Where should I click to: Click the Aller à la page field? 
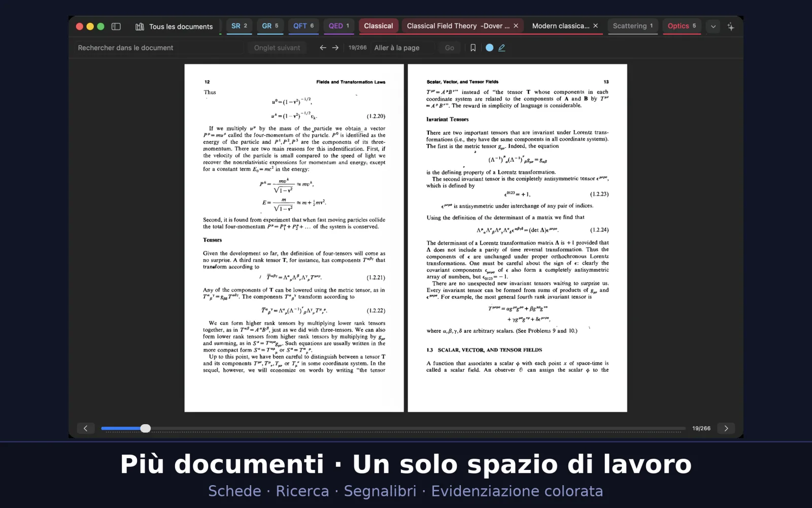(x=404, y=48)
